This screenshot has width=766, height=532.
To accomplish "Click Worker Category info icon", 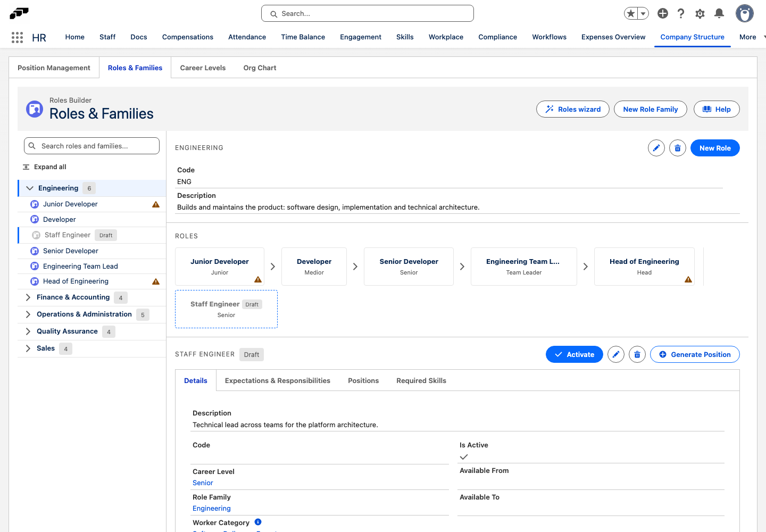I will tap(258, 522).
